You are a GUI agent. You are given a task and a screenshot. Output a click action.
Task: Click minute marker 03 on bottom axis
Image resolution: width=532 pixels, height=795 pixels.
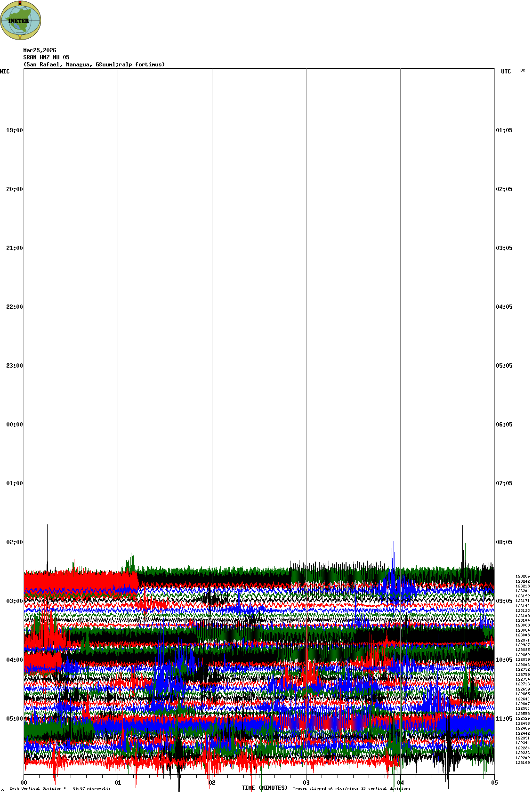(x=306, y=783)
